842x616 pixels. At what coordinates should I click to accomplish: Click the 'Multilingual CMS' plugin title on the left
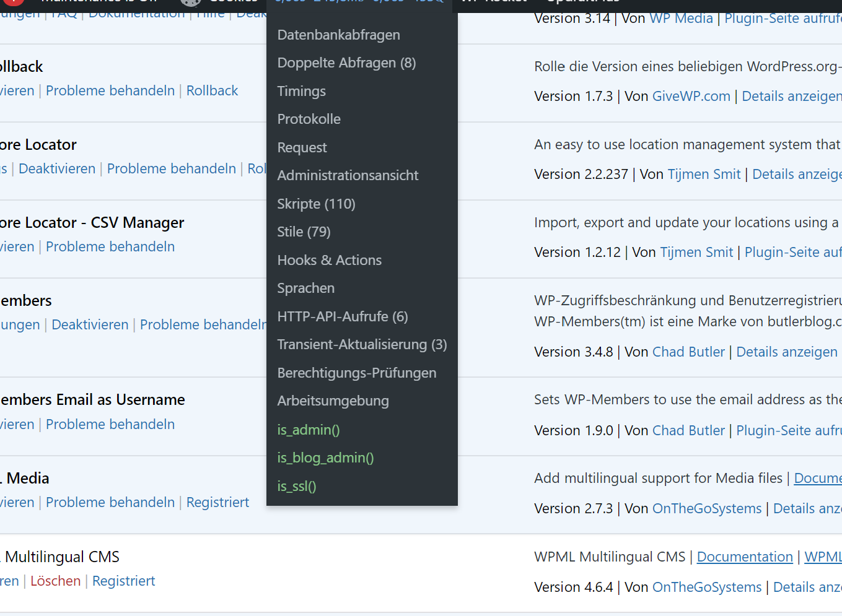pyautogui.click(x=62, y=557)
